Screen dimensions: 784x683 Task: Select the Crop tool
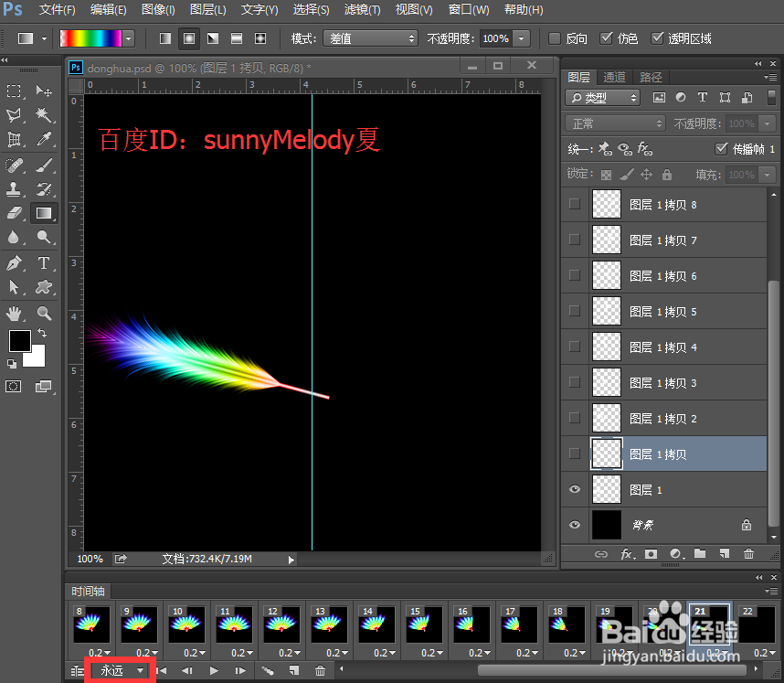click(14, 139)
